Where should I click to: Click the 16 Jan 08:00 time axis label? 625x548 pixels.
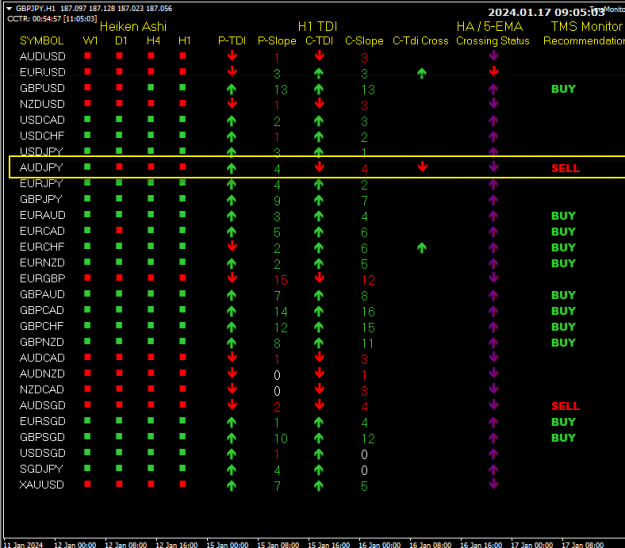tap(430, 544)
